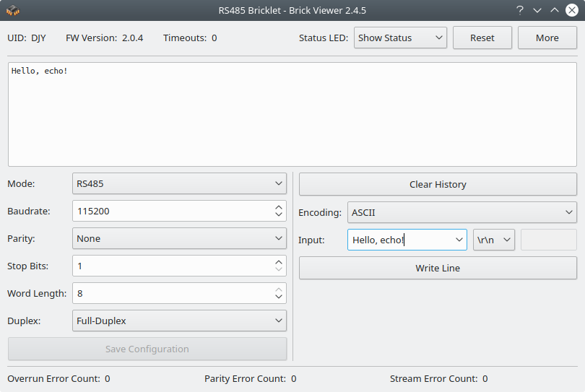
Task: Click the title bar help question mark icon
Action: (519, 10)
